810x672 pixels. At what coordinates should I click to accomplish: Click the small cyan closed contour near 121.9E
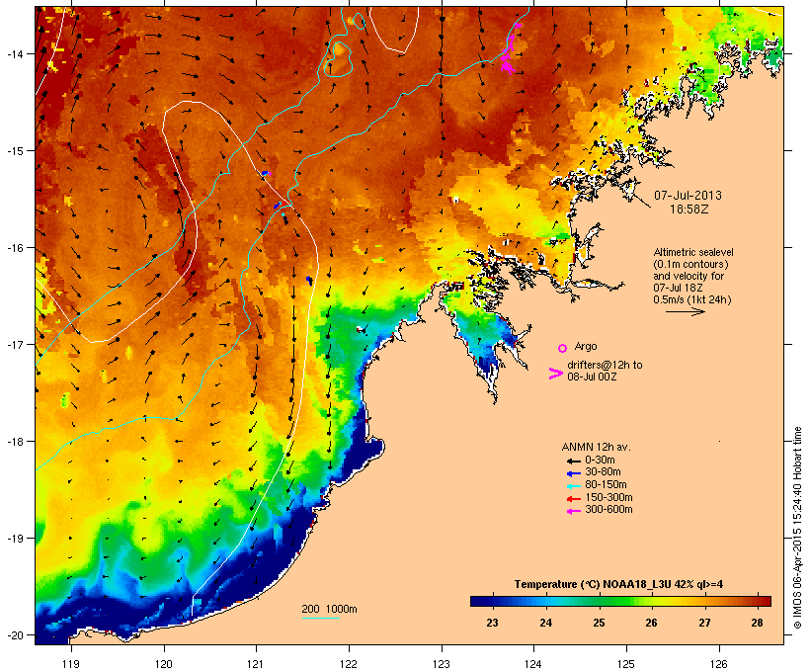(337, 58)
